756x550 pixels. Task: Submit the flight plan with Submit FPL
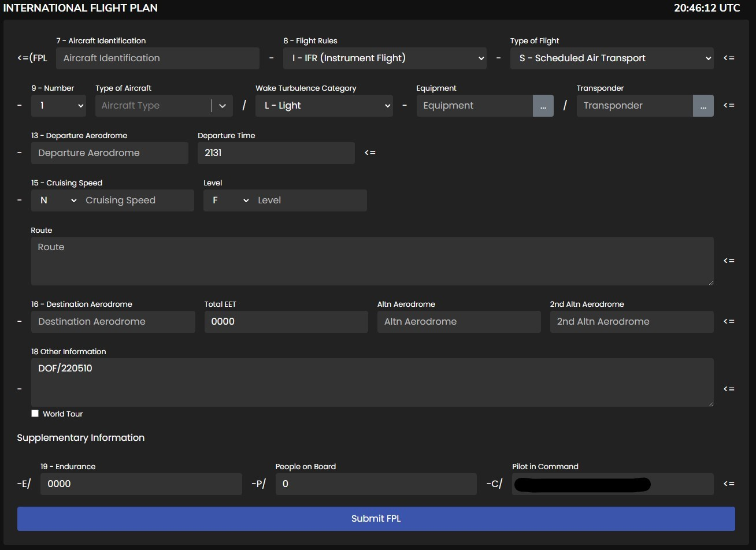[376, 519]
